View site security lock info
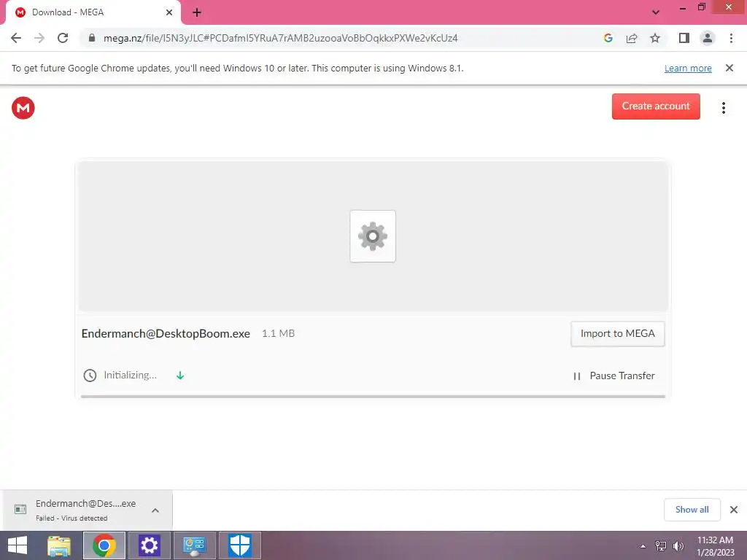Image resolution: width=747 pixels, height=560 pixels. click(91, 38)
